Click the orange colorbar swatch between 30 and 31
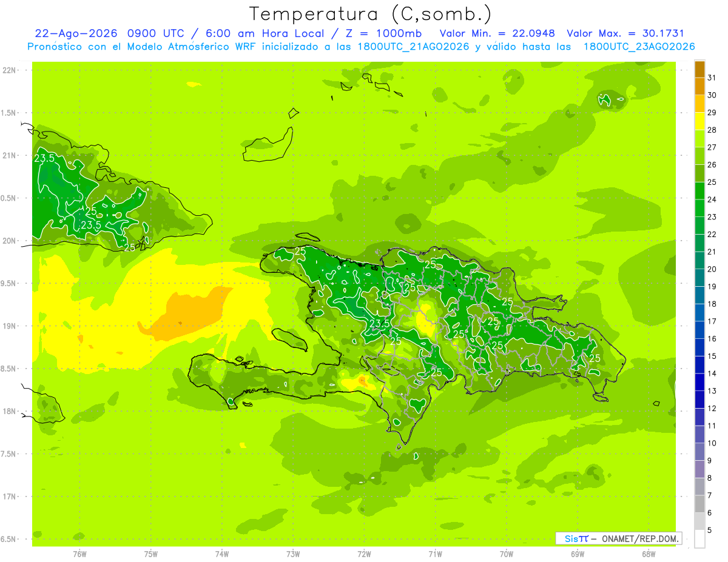This screenshot has height=562, width=728. pos(699,87)
